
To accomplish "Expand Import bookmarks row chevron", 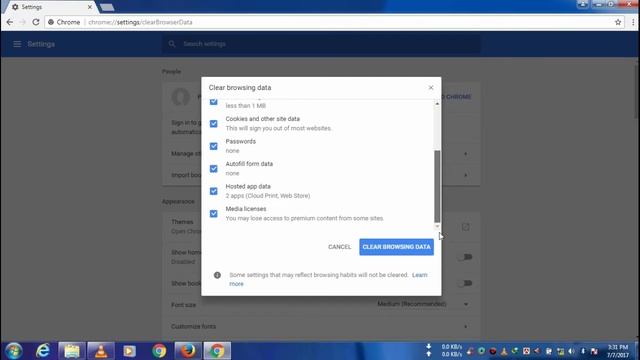I will (x=466, y=175).
